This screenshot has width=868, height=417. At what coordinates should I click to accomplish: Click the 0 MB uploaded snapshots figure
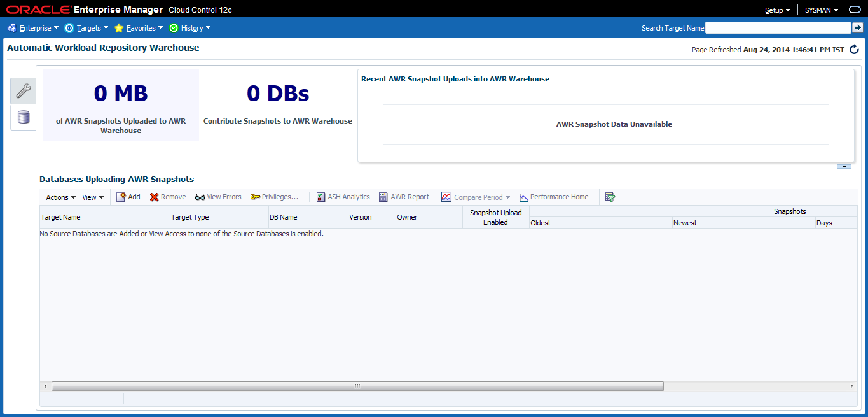121,94
